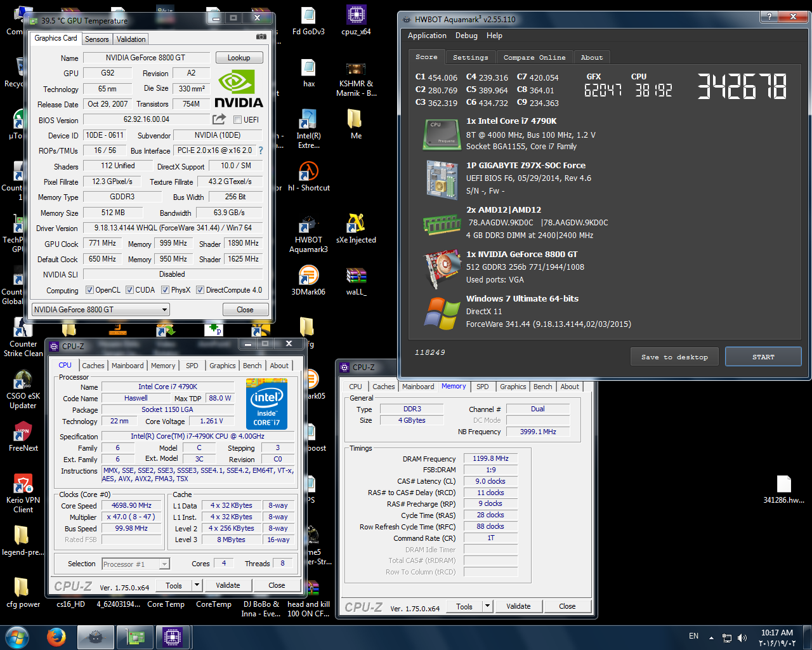This screenshot has height=650, width=812.
Task: Open the 341286.hw file on desktop
Action: [783, 489]
